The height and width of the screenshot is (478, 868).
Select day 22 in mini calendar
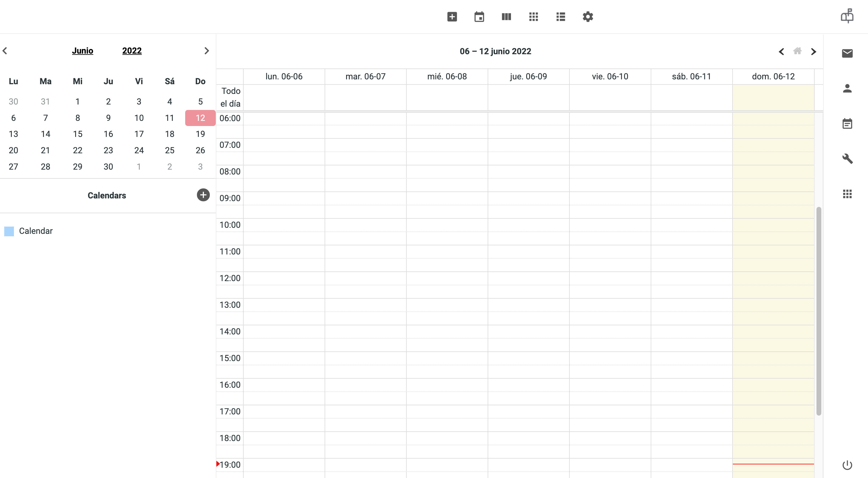point(78,150)
